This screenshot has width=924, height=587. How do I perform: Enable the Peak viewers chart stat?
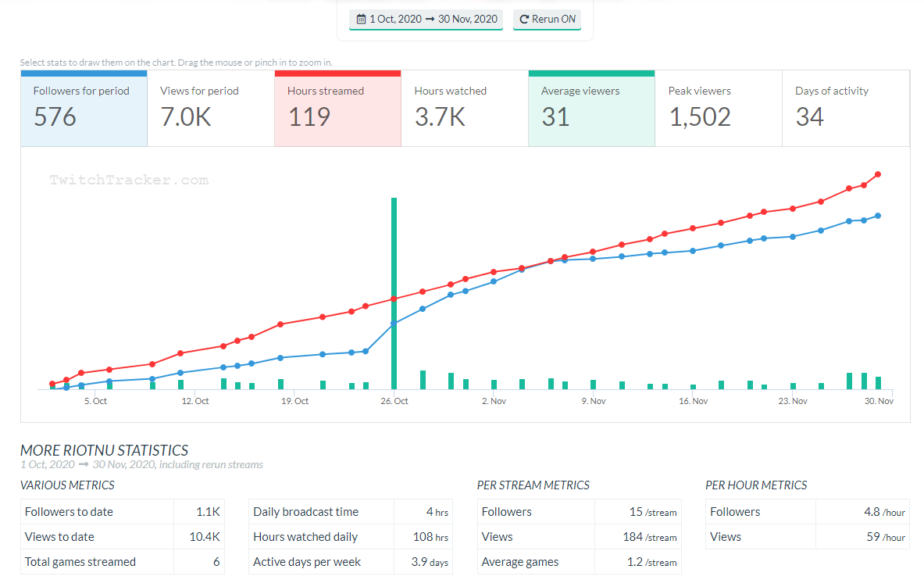click(x=718, y=108)
